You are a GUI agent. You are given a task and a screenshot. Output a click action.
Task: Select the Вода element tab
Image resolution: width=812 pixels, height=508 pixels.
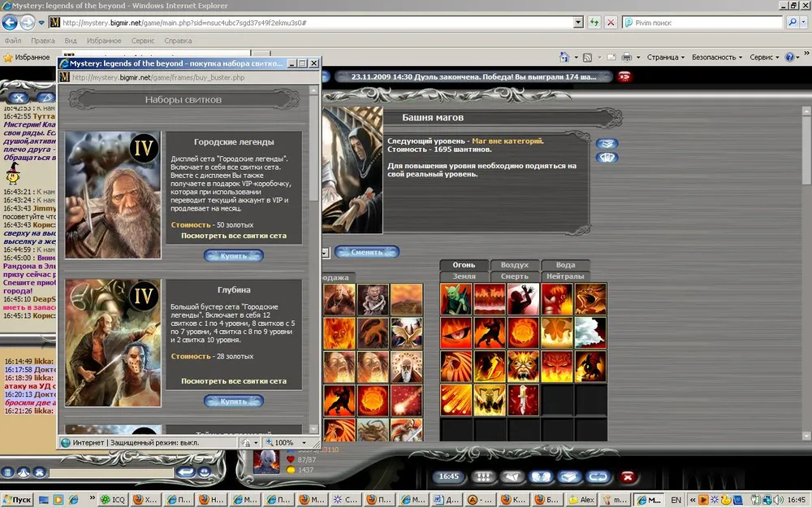coord(565,265)
